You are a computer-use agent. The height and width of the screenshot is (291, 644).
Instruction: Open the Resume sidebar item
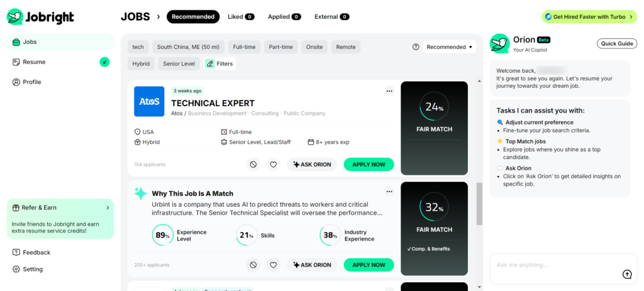pyautogui.click(x=60, y=62)
